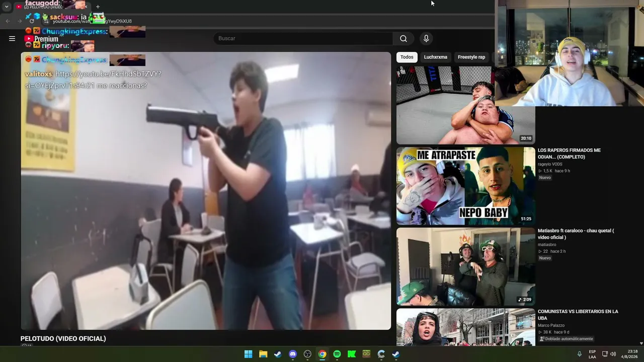The width and height of the screenshot is (644, 362).
Task: Open LOS RAPEROS FIRMADOS ME ODIAN video
Action: (x=569, y=154)
